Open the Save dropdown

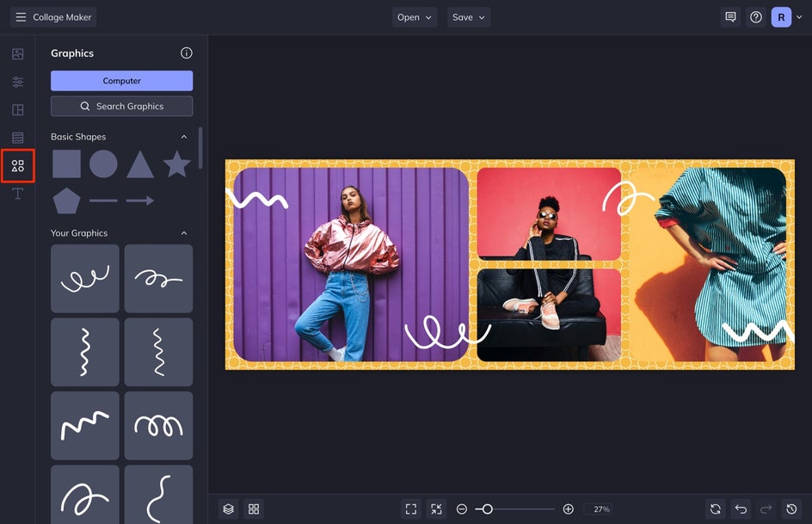pyautogui.click(x=469, y=17)
